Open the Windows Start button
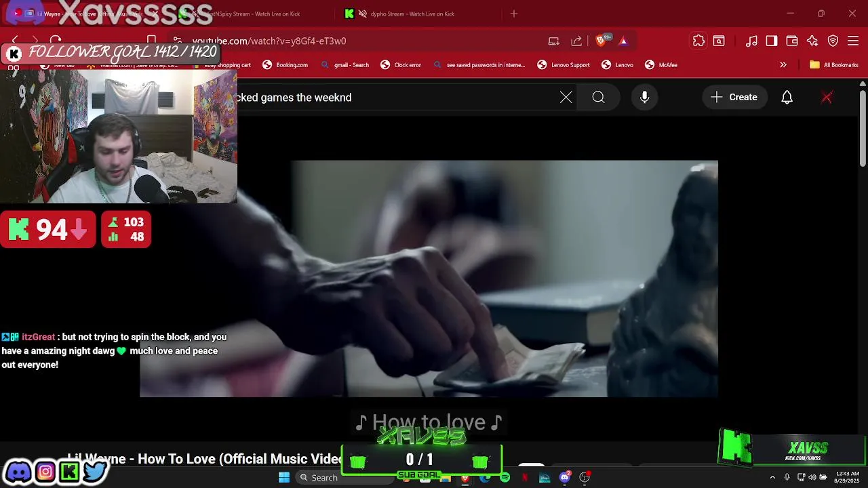Screen dimensions: 868x488 click(x=284, y=478)
